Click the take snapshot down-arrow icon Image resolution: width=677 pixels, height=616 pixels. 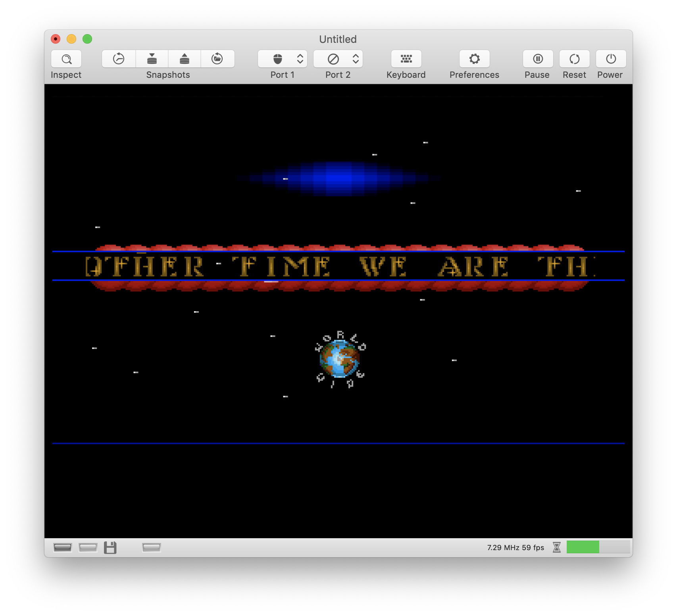click(x=152, y=59)
